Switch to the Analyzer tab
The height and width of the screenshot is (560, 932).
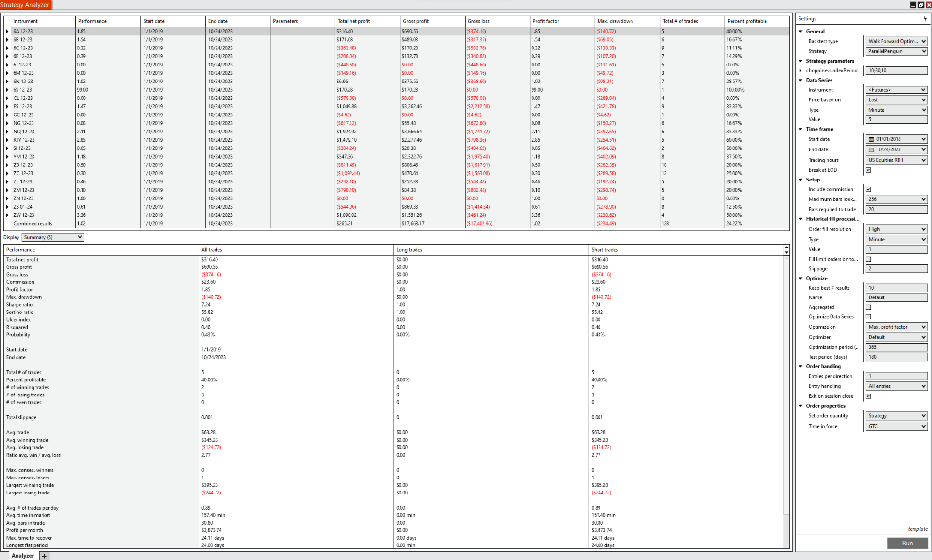(22, 556)
